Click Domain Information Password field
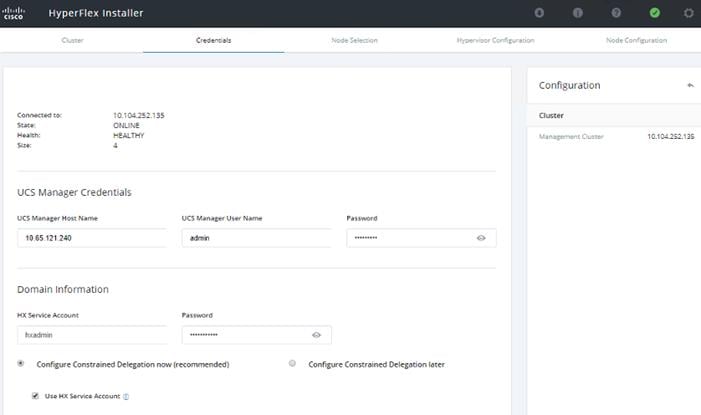This screenshot has height=415, width=701. coord(257,335)
